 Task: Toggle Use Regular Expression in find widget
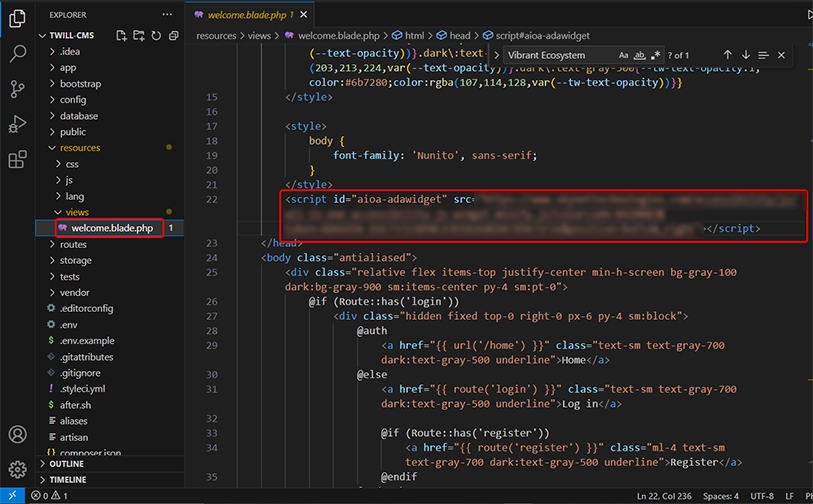point(656,55)
